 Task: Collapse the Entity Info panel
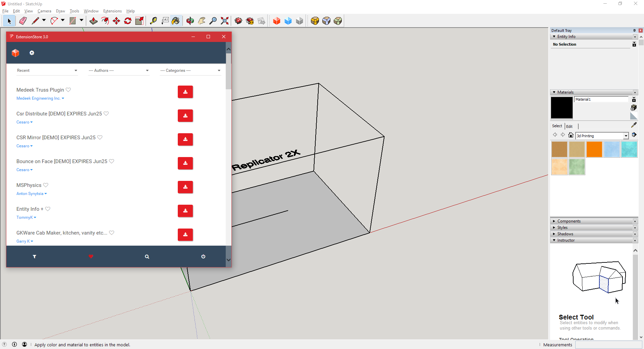point(554,37)
